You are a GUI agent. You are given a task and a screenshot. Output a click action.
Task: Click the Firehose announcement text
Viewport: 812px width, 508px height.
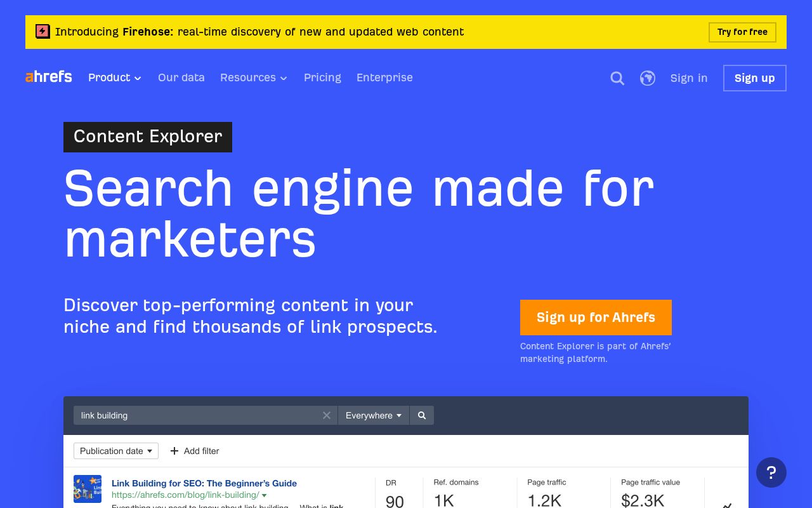(x=259, y=32)
